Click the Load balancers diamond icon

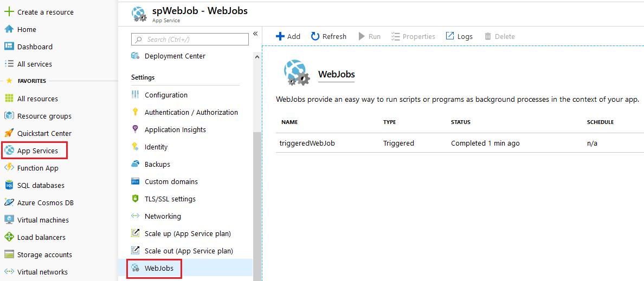pyautogui.click(x=9, y=237)
